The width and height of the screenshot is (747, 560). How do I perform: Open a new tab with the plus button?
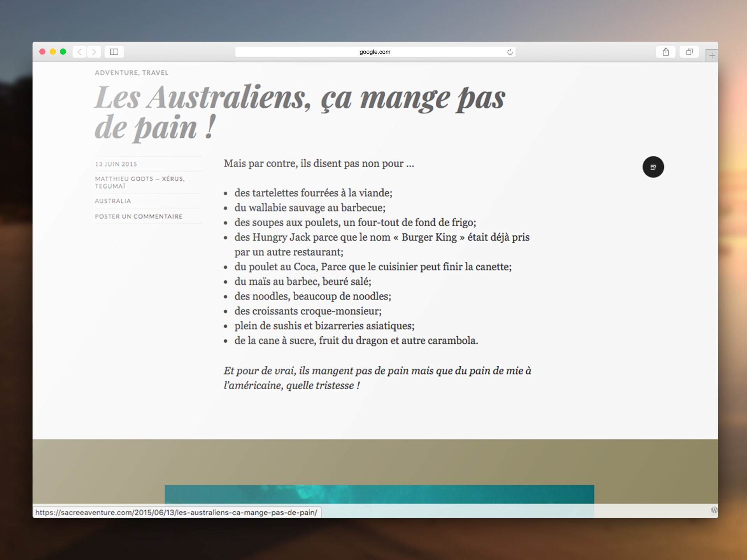[x=712, y=56]
